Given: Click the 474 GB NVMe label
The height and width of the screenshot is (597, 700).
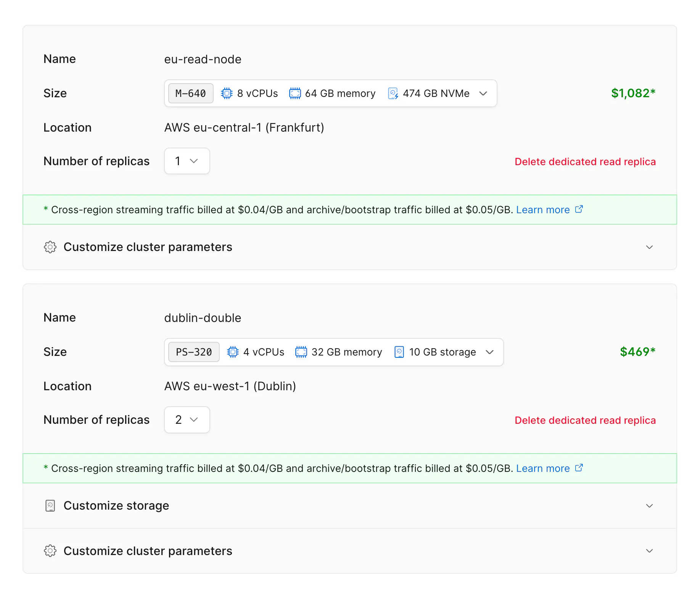Looking at the screenshot, I should (436, 93).
